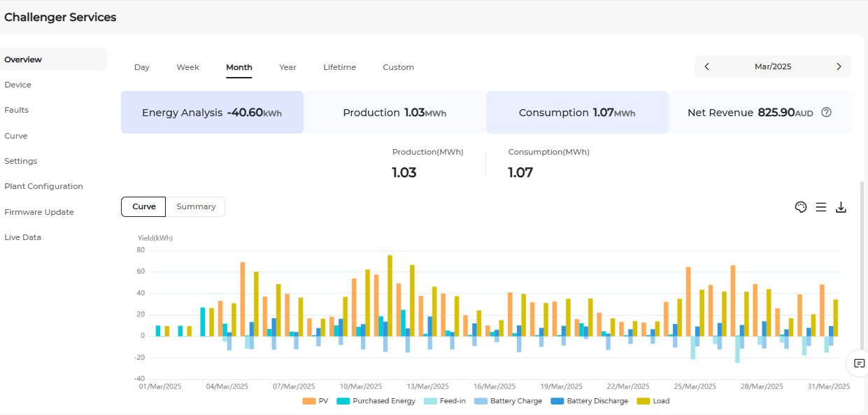The height and width of the screenshot is (415, 868).
Task: Select the Consumption 1.07MWh card
Action: [x=577, y=112]
